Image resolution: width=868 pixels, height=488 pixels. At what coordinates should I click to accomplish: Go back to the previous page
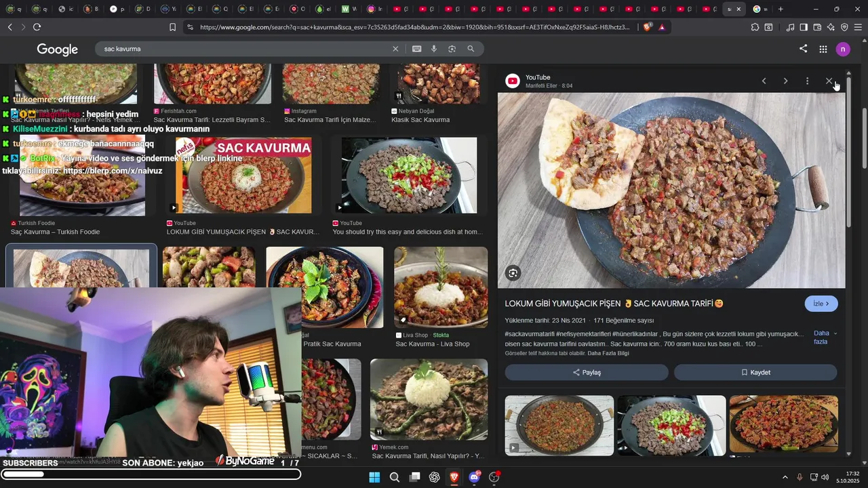pos(9,27)
